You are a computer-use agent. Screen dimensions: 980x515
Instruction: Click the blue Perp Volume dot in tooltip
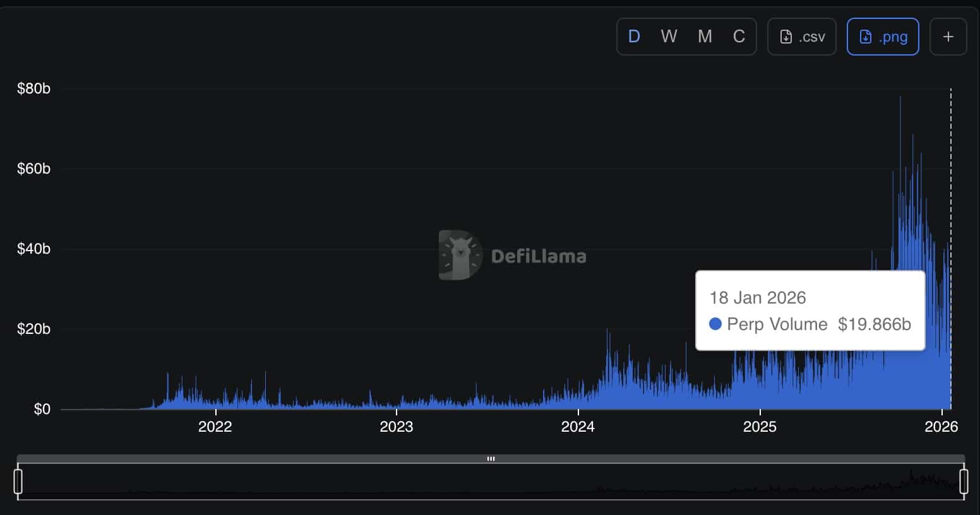tap(715, 324)
